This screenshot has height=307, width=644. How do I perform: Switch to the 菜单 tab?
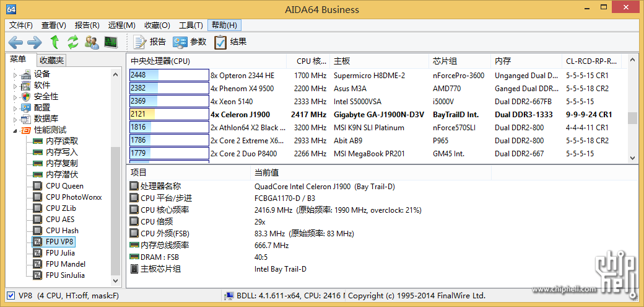pos(18,60)
